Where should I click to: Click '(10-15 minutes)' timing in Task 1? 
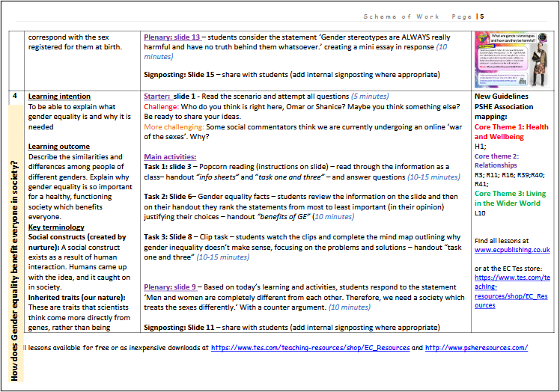[x=434, y=177]
